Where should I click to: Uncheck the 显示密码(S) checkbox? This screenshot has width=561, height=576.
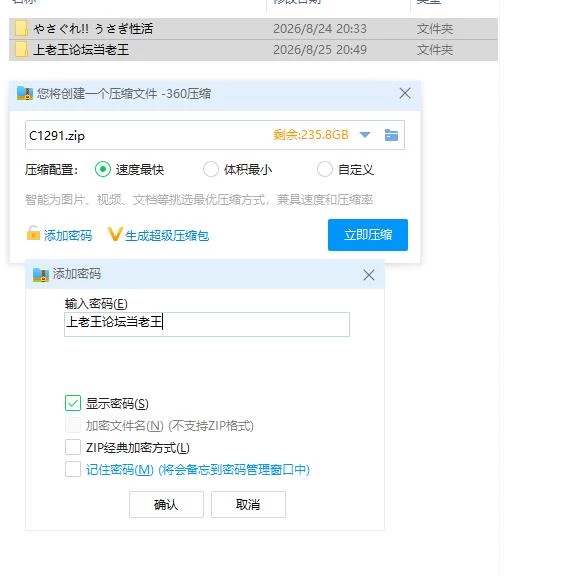point(73,403)
